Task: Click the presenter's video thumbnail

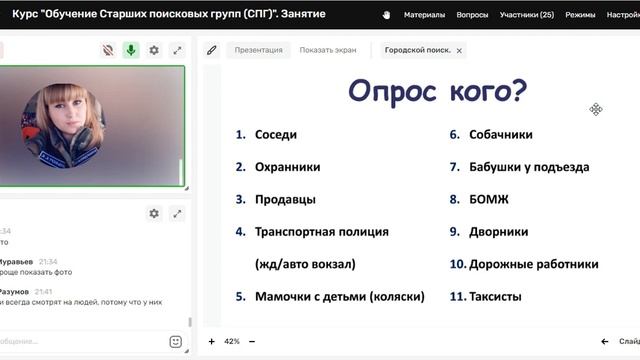Action: coord(92,126)
